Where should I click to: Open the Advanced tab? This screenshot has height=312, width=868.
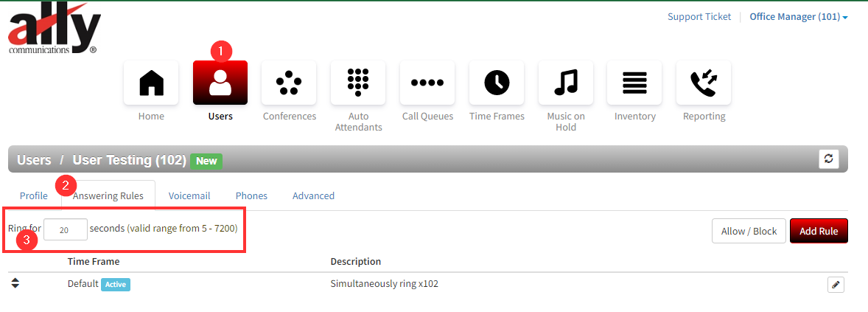tap(313, 195)
